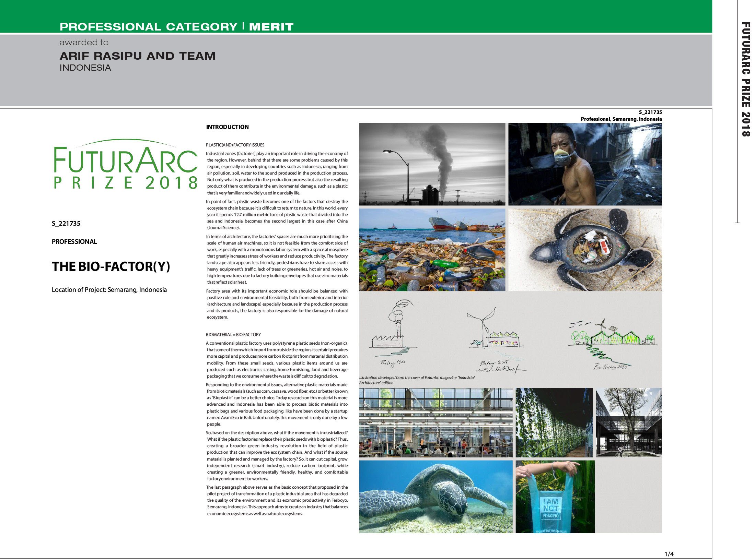Click the paragraph beginning 'In terms of architecture'
755x560 pixels.
point(277,259)
